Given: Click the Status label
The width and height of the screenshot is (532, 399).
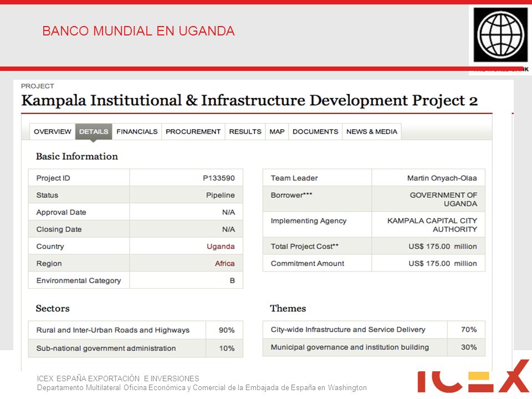Looking at the screenshot, I should pyautogui.click(x=47, y=195).
